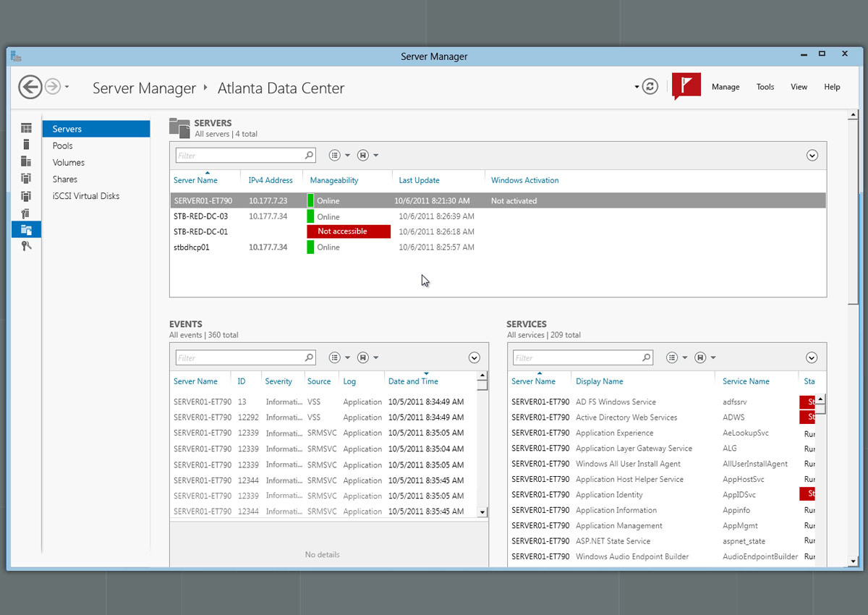
Task: Select the SERVER01-ET790 server row
Action: [498, 200]
